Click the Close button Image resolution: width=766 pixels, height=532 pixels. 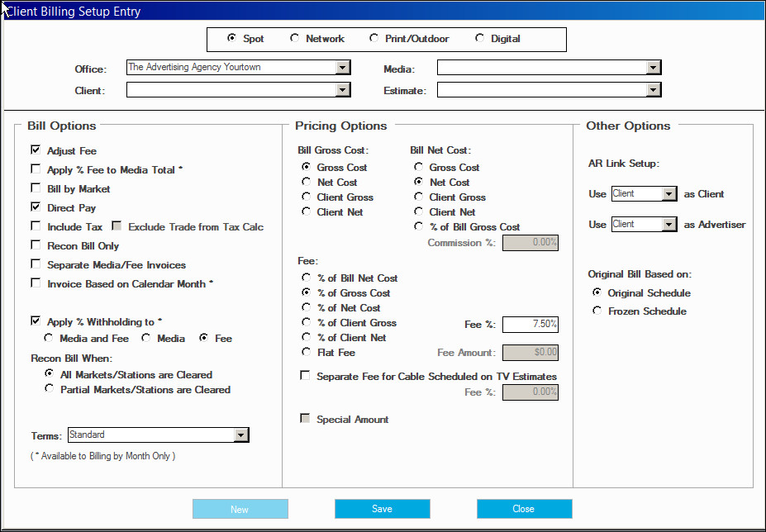click(x=524, y=509)
